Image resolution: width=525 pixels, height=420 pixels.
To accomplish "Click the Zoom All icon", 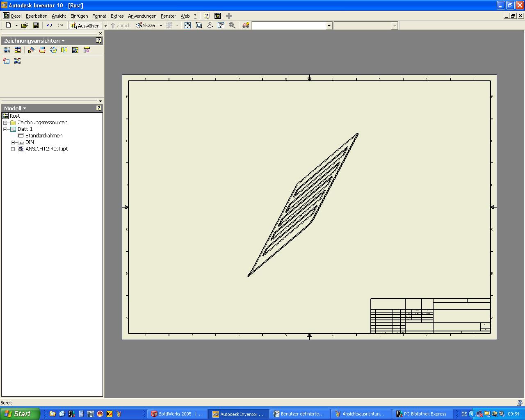I will point(187,25).
